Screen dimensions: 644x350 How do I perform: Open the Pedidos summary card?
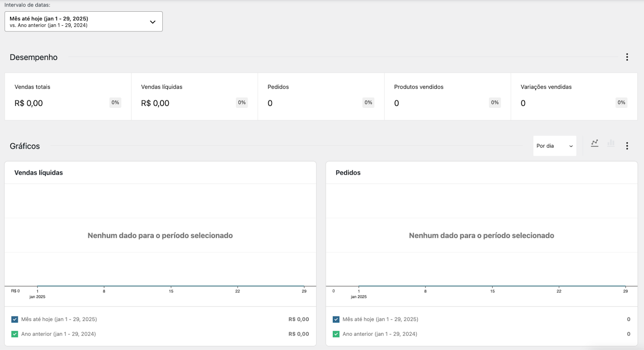pyautogui.click(x=321, y=97)
